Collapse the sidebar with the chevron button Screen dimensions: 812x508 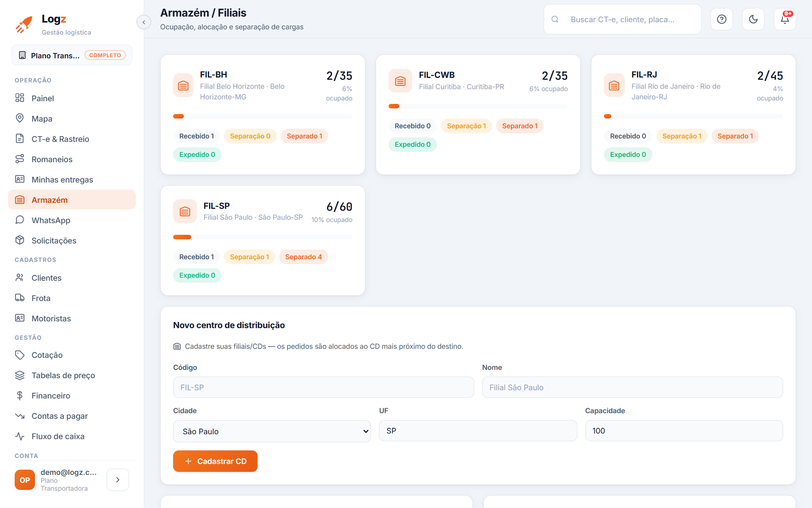click(144, 22)
